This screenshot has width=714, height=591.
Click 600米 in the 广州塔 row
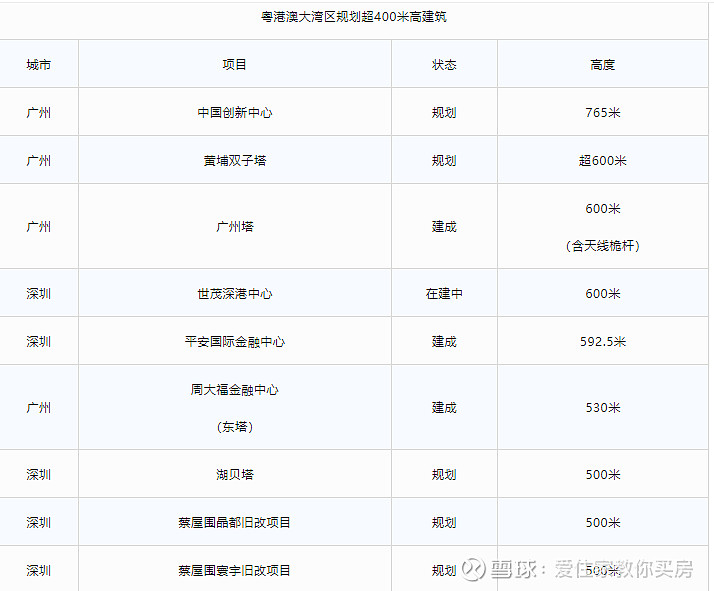(602, 209)
